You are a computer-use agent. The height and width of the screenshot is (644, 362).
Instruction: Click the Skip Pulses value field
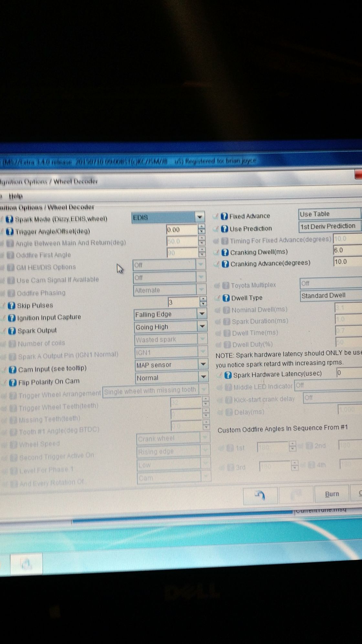coord(184,302)
